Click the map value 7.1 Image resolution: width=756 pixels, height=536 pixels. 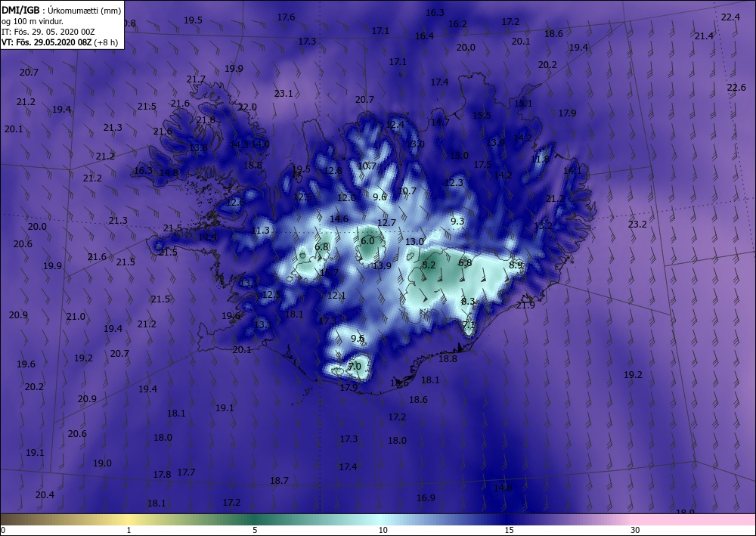[469, 325]
